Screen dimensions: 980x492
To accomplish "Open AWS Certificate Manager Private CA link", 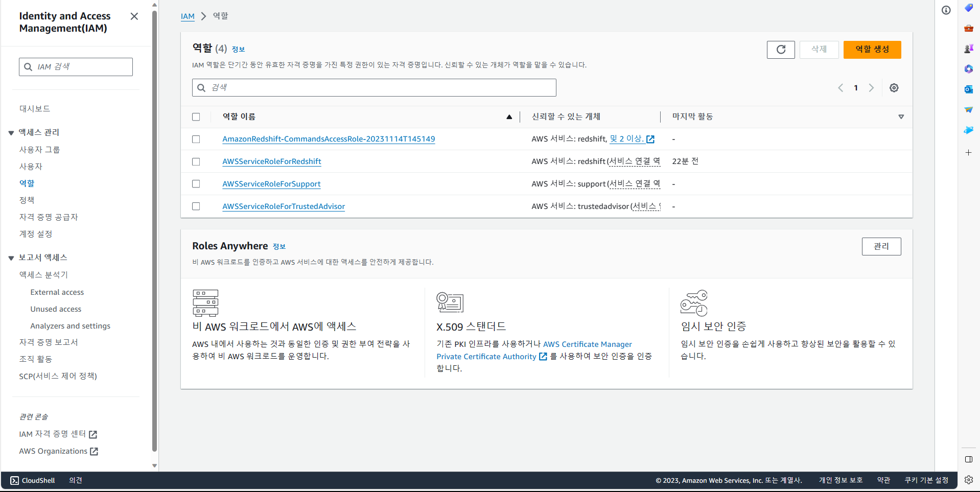I will click(534, 350).
